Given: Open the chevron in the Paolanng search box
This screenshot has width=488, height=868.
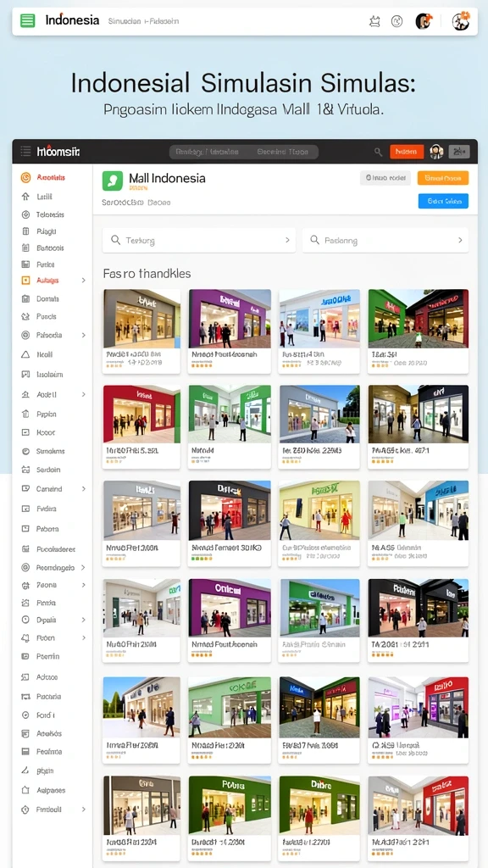Looking at the screenshot, I should pos(460,240).
